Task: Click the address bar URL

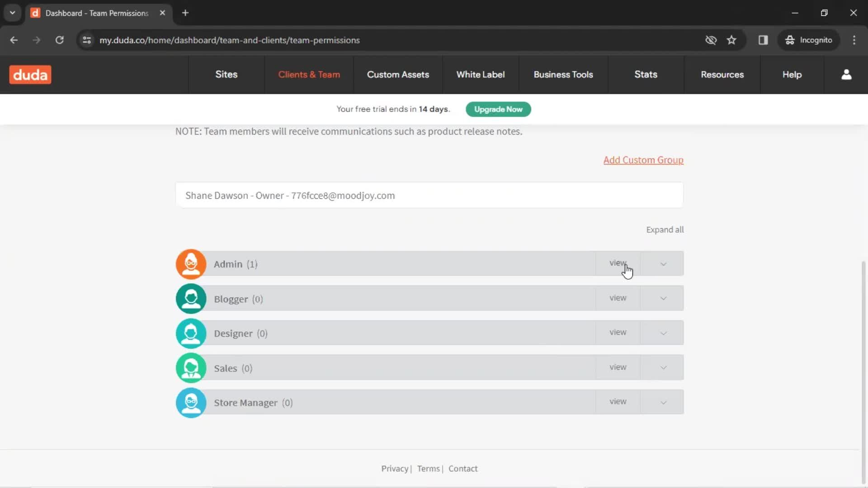Action: point(230,40)
